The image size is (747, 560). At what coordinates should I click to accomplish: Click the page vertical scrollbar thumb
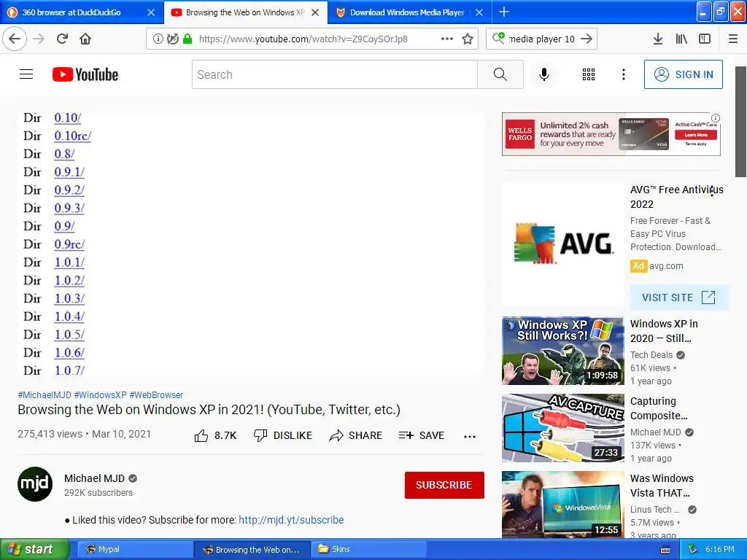tap(740, 122)
